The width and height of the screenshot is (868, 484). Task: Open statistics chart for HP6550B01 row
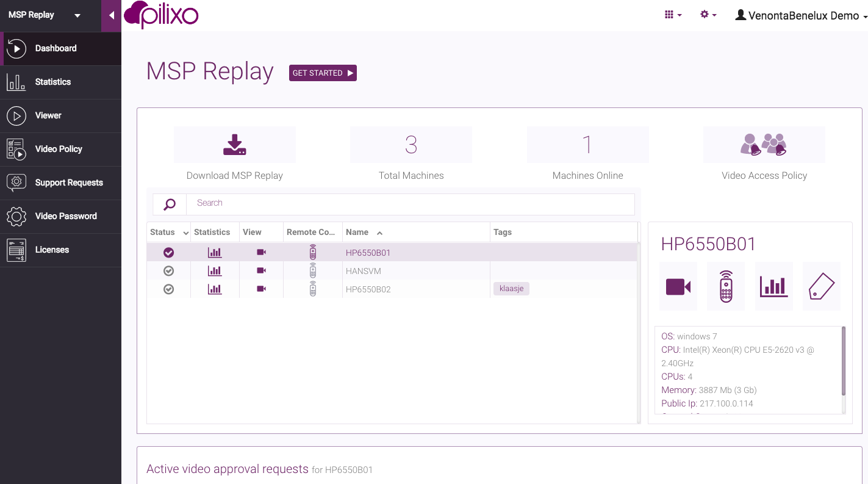point(215,253)
